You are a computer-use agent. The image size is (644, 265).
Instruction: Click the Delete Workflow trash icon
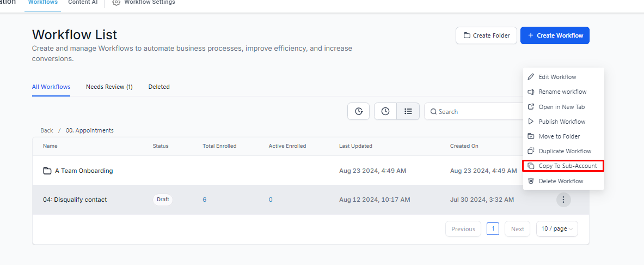531,180
